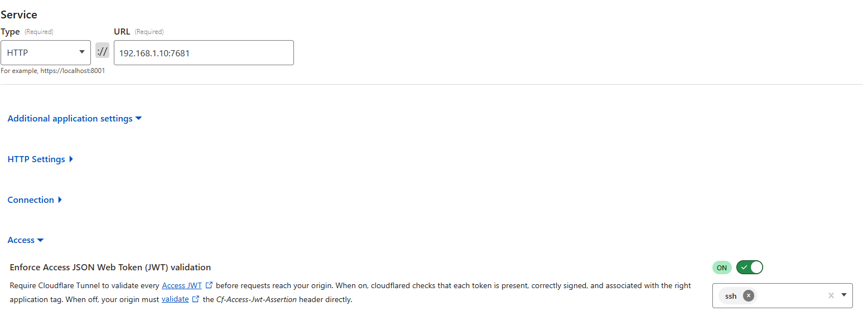Image resolution: width=868 pixels, height=316 pixels.
Task: Expand the HTTP Settings section
Action: [40, 159]
